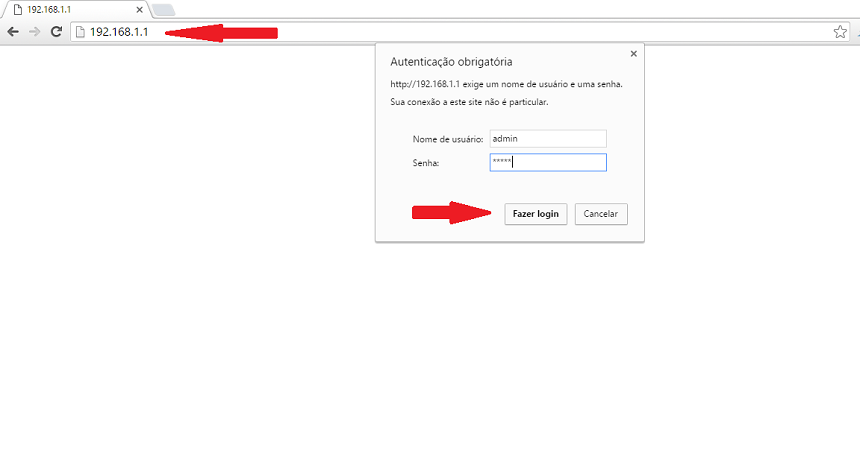This screenshot has width=860, height=465.
Task: Click the Senha password field
Action: coord(547,162)
